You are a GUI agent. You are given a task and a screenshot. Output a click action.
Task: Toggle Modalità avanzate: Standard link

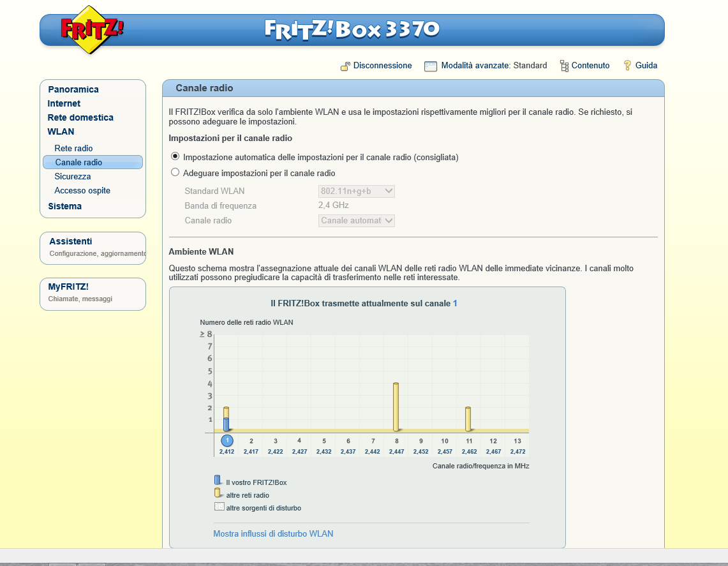click(x=494, y=66)
